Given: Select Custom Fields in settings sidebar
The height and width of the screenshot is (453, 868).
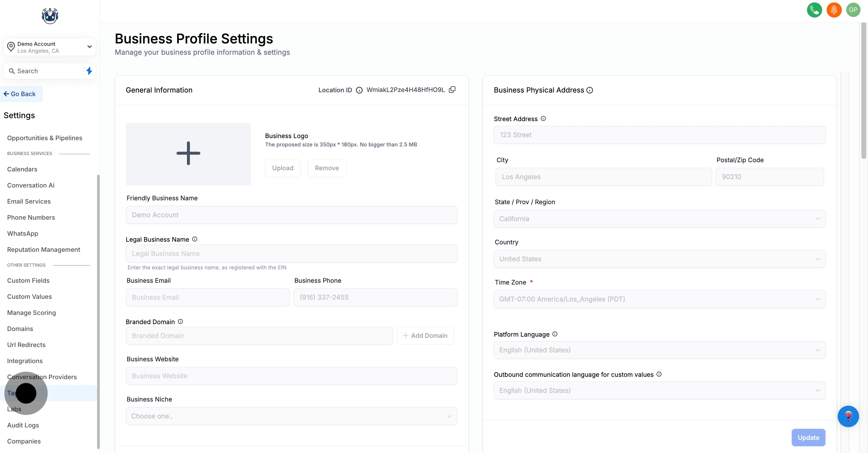Looking at the screenshot, I should coord(28,281).
